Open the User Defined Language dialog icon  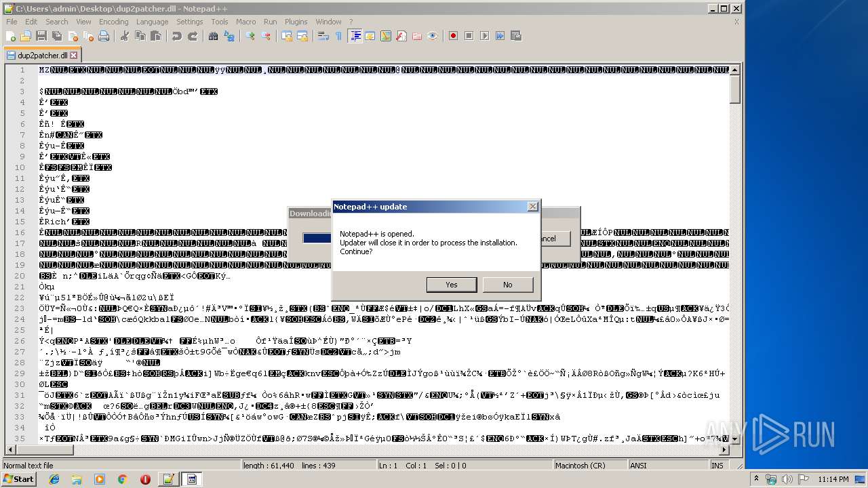370,36
